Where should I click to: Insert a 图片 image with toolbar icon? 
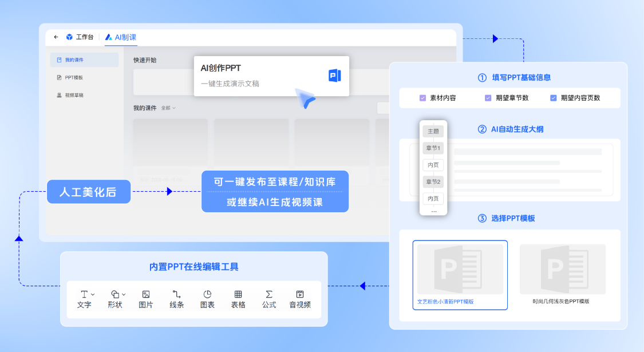tap(146, 294)
